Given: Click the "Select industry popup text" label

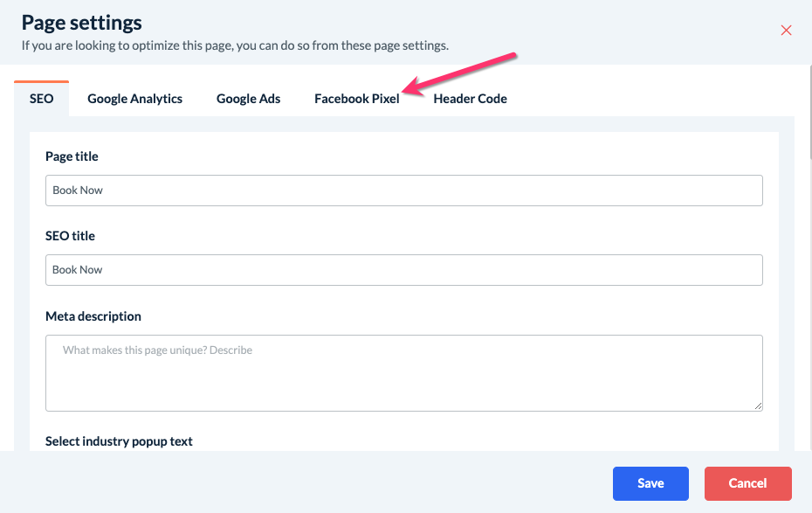Looking at the screenshot, I should [x=119, y=440].
